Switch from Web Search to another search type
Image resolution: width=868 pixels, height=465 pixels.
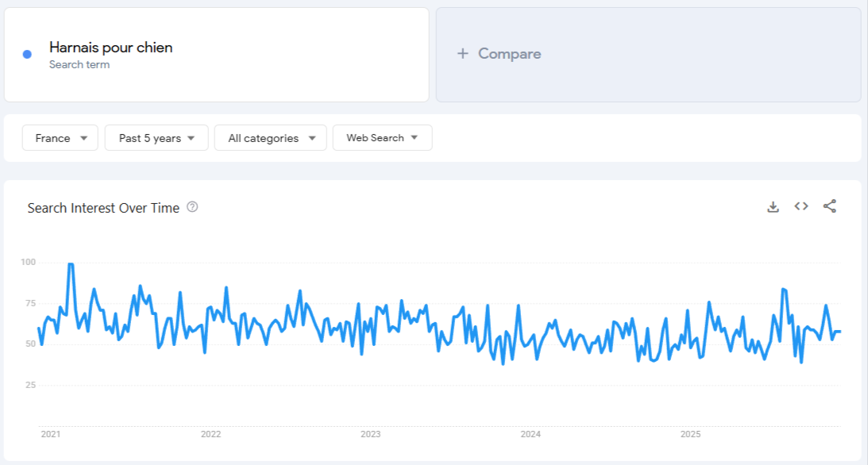pyautogui.click(x=382, y=137)
